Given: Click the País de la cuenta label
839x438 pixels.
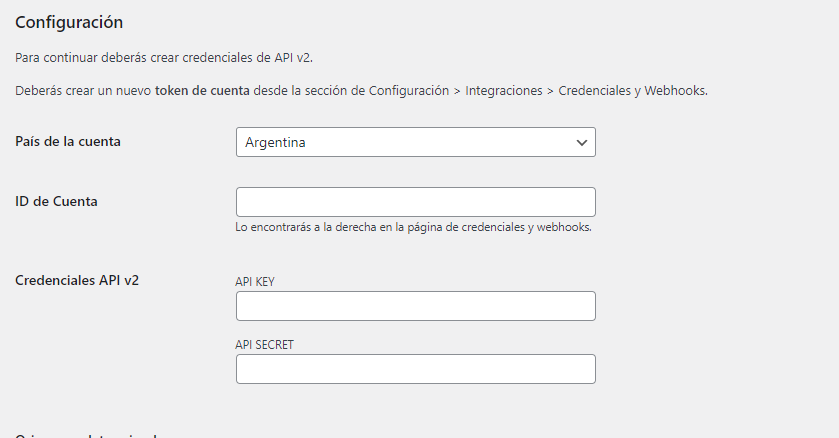Looking at the screenshot, I should click(68, 142).
